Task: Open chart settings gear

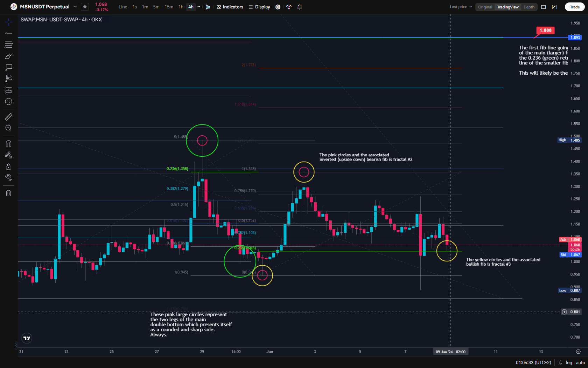Action: pos(278,7)
